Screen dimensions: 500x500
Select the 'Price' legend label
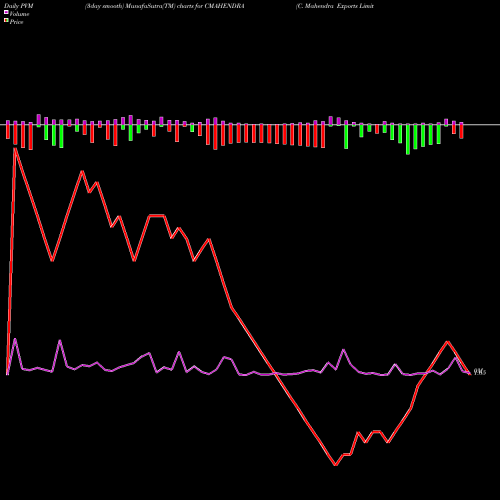[16, 22]
